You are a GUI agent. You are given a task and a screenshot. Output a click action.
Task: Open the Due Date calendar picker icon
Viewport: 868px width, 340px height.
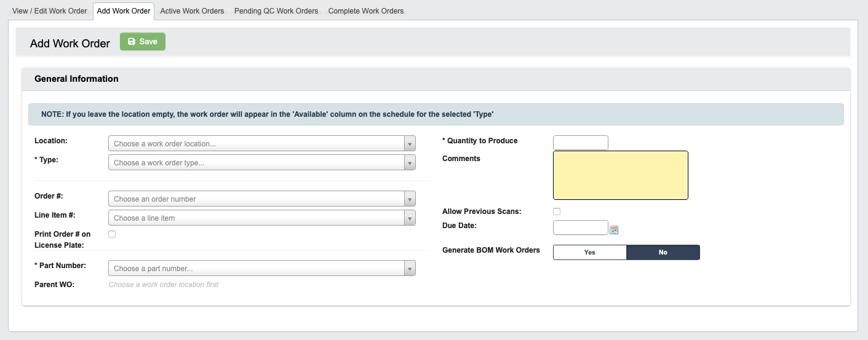point(613,230)
